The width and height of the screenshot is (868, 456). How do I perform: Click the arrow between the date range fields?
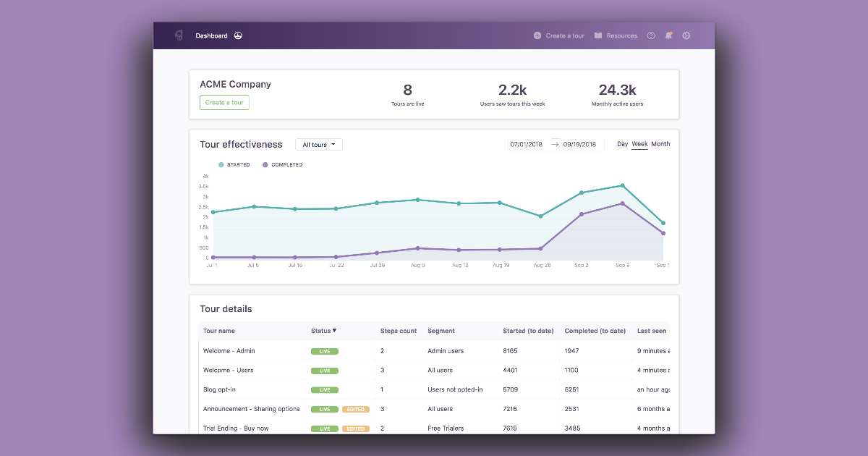[x=555, y=144]
